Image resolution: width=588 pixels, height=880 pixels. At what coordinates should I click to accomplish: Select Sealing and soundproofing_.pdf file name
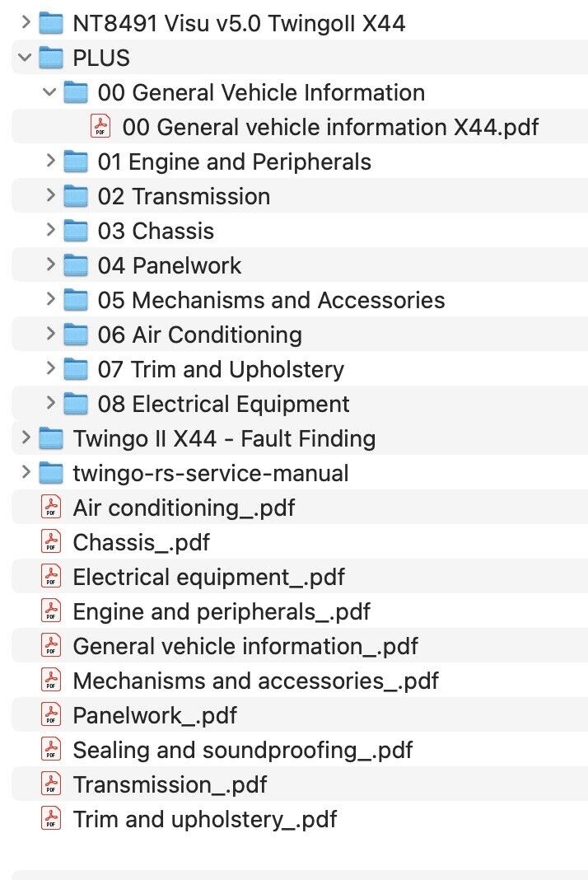click(x=242, y=750)
